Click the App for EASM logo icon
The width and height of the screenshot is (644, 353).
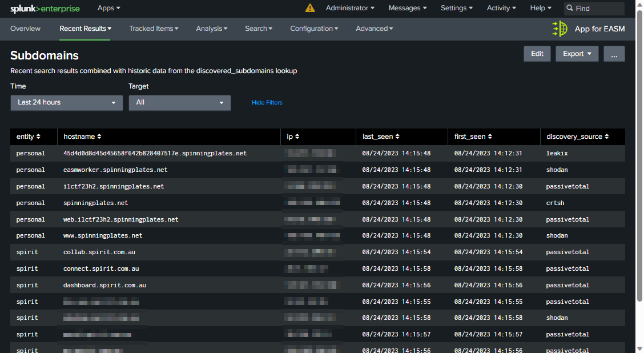560,29
